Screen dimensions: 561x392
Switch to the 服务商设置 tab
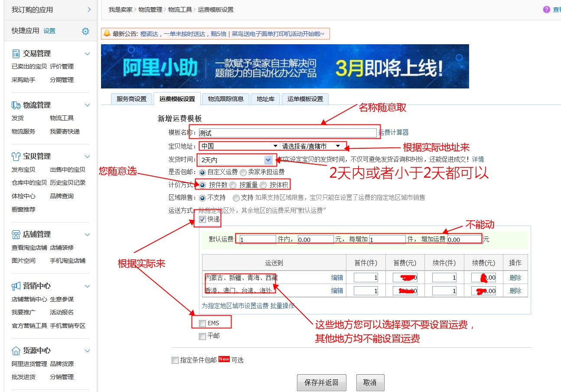click(132, 99)
